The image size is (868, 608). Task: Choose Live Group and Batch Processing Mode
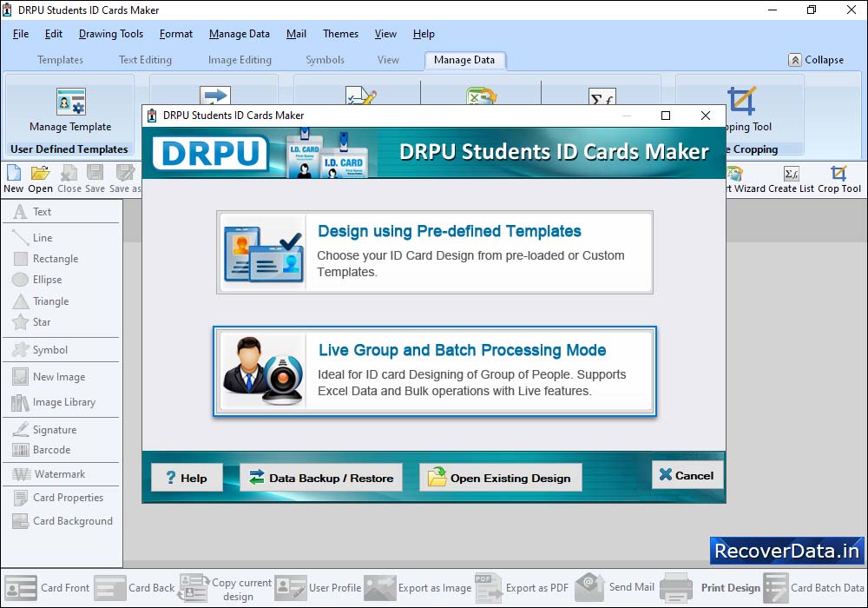coord(435,371)
